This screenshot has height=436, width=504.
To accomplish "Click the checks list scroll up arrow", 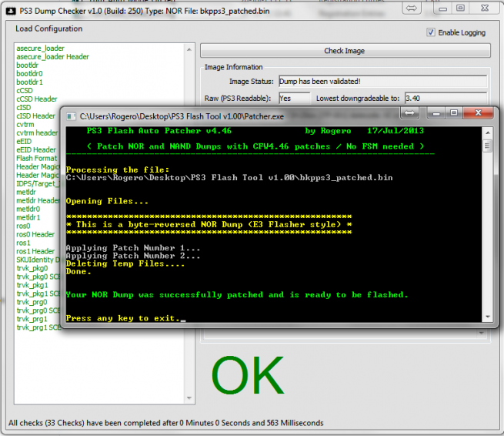I will pos(189,49).
